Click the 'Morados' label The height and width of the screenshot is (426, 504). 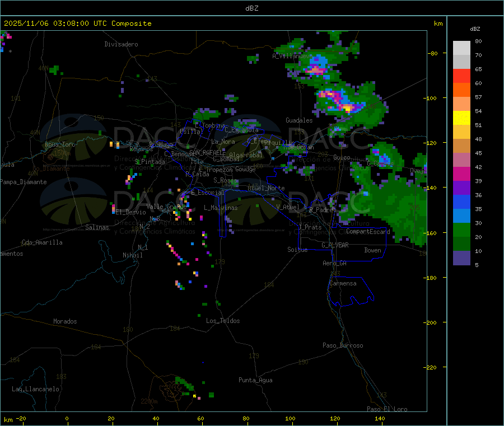66,321
